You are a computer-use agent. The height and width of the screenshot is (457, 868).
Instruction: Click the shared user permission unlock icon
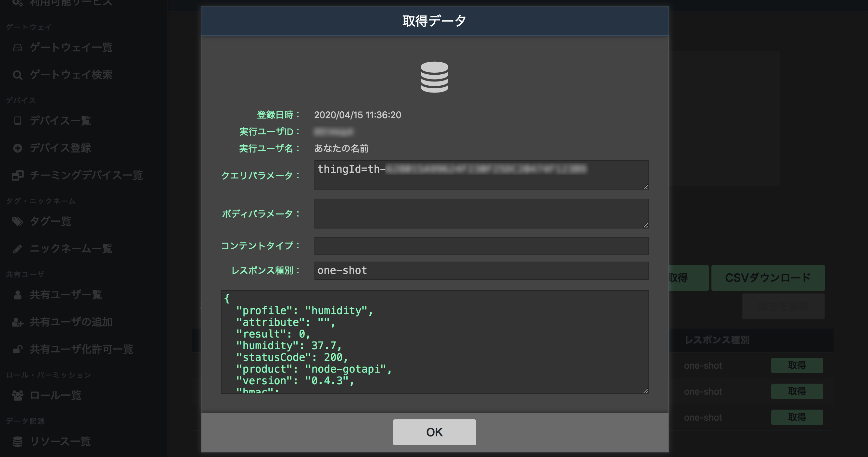click(x=18, y=349)
